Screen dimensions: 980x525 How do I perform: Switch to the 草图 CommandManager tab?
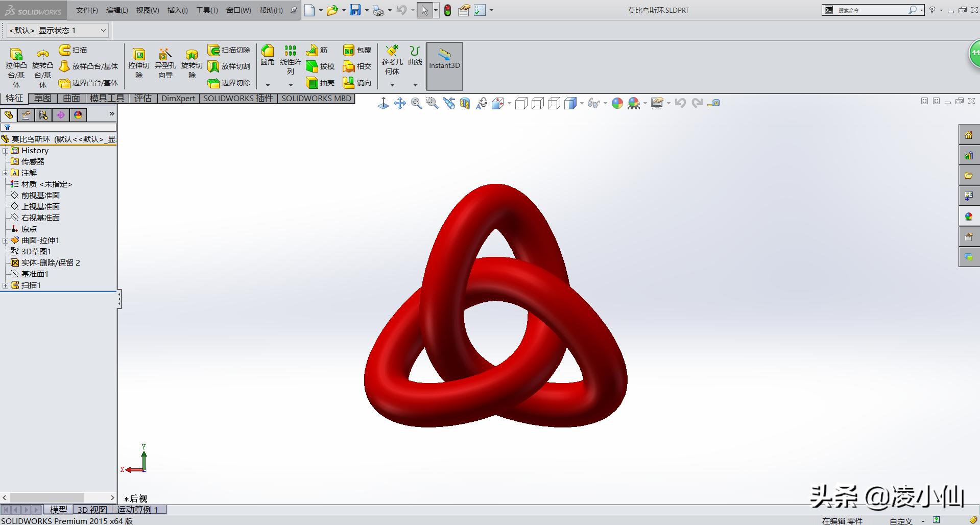tap(43, 98)
